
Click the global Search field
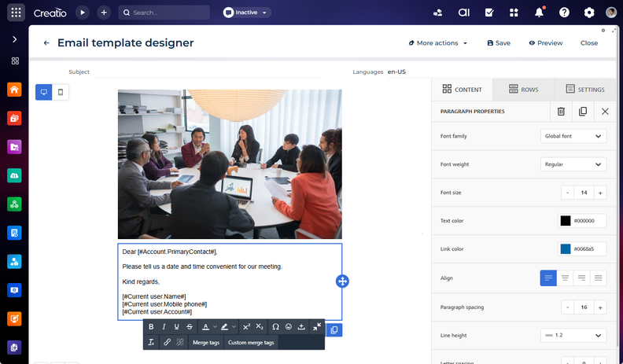point(164,13)
